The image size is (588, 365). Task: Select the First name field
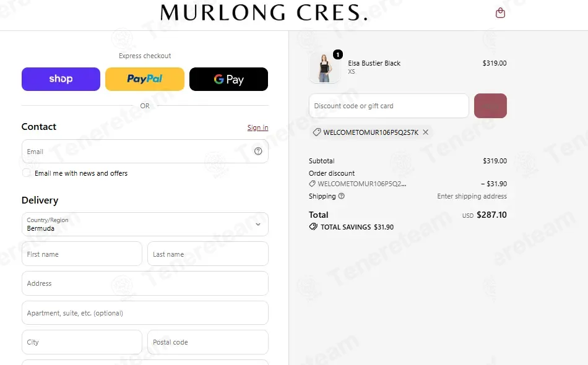[82, 254]
